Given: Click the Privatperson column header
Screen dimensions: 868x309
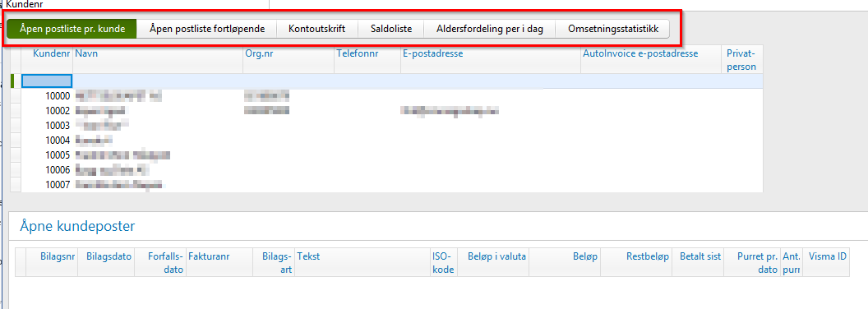Looking at the screenshot, I should click(x=743, y=59).
